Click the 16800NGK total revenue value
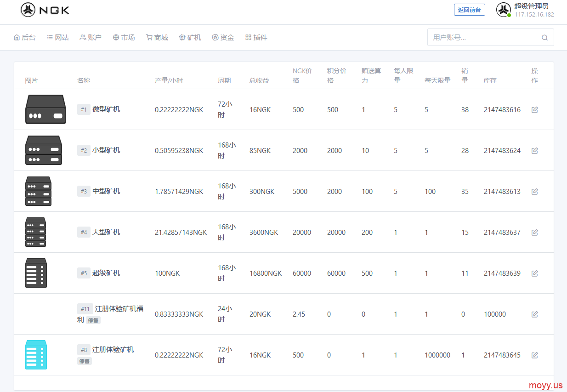Viewport: 567px width, 392px height. pyautogui.click(x=266, y=273)
